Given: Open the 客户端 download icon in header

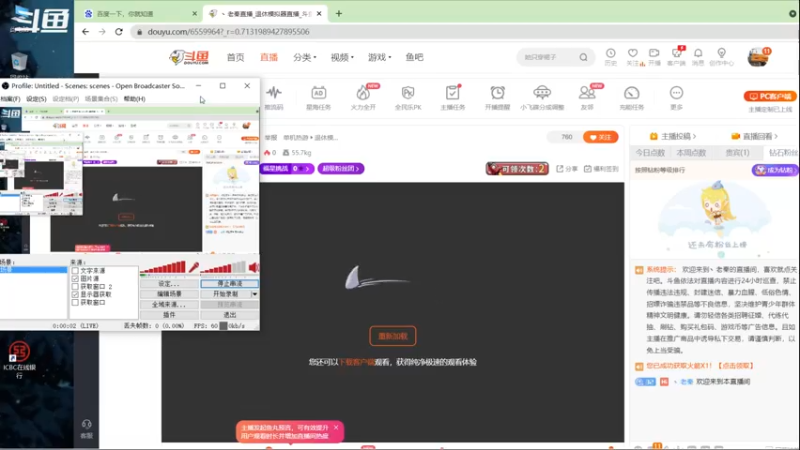Looking at the screenshot, I should 677,53.
